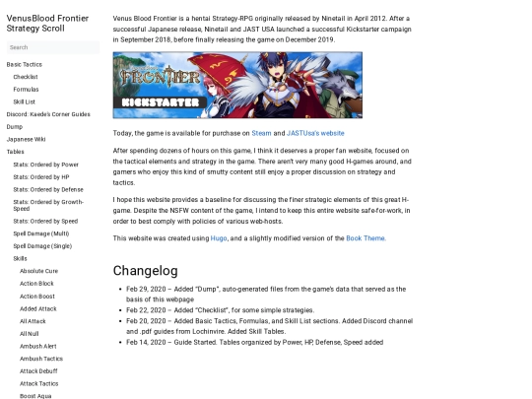Follow the Book Theme link
The width and height of the screenshot is (532, 399).
(366, 238)
